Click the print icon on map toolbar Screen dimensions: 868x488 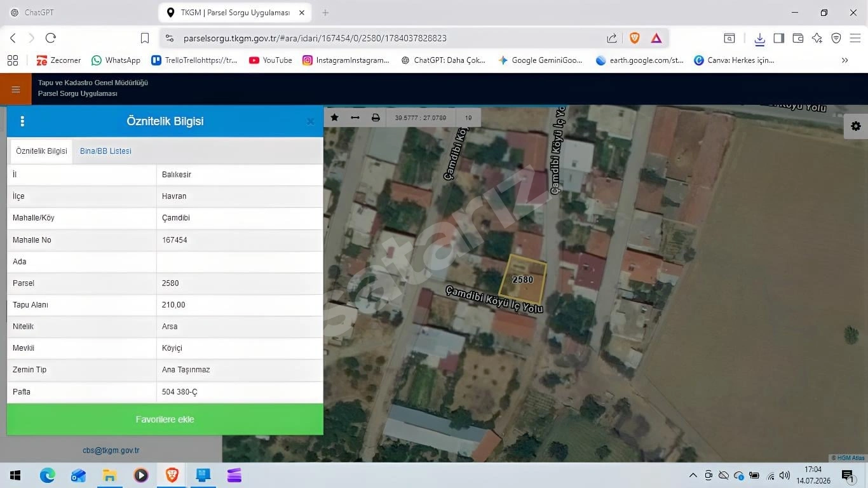pyautogui.click(x=376, y=118)
